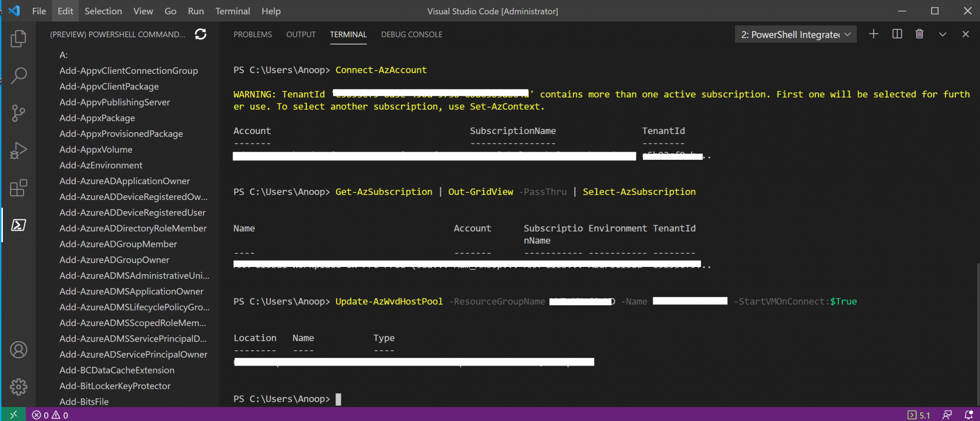Open the Explorer view in activity bar

tap(18, 38)
